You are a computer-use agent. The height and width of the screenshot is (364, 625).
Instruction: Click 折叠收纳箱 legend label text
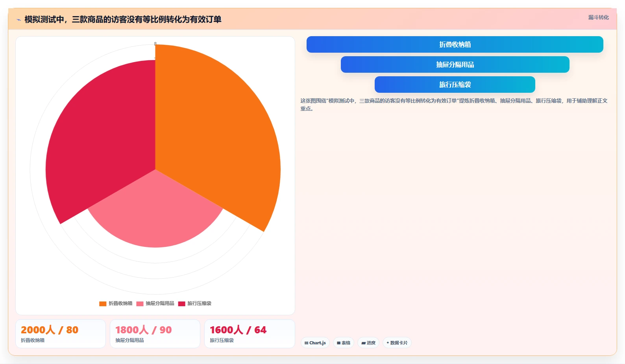pyautogui.click(x=120, y=303)
